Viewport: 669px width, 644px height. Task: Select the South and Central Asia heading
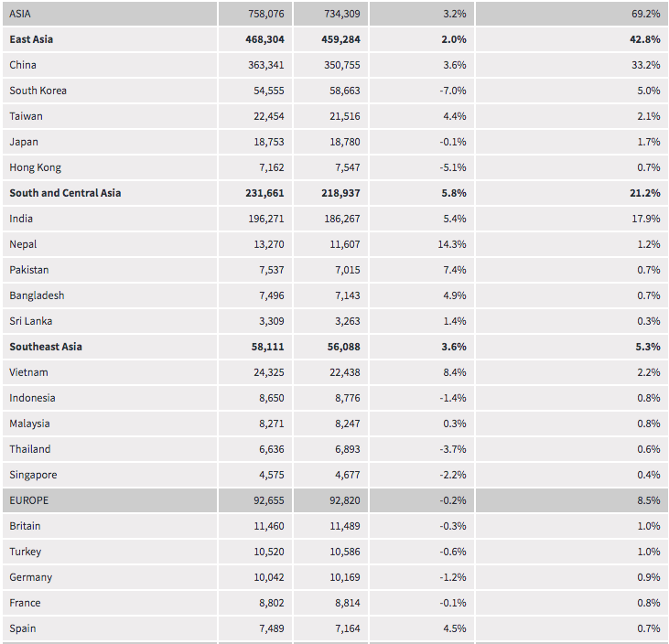click(65, 193)
